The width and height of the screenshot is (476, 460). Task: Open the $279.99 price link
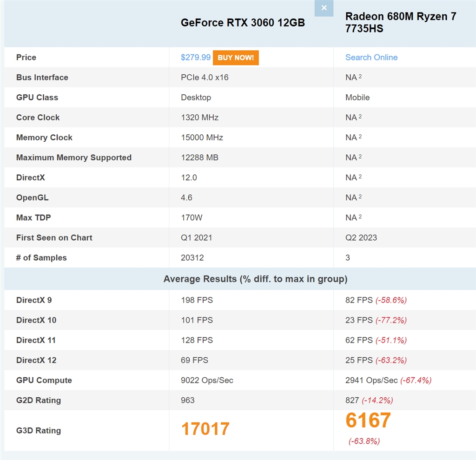coord(196,57)
